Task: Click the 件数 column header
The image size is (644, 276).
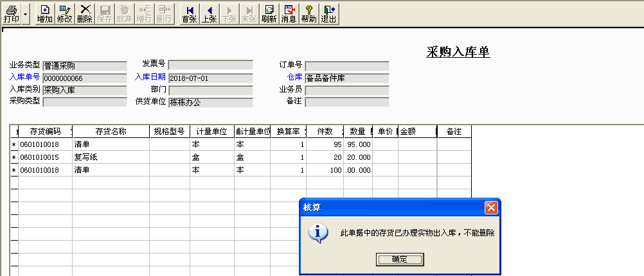Action: click(325, 131)
